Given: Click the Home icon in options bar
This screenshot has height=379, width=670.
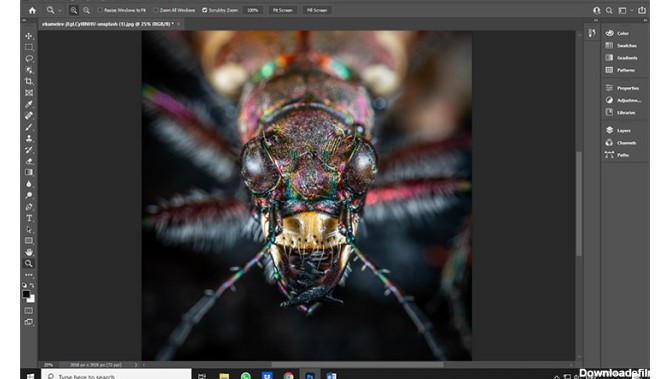Looking at the screenshot, I should [32, 10].
